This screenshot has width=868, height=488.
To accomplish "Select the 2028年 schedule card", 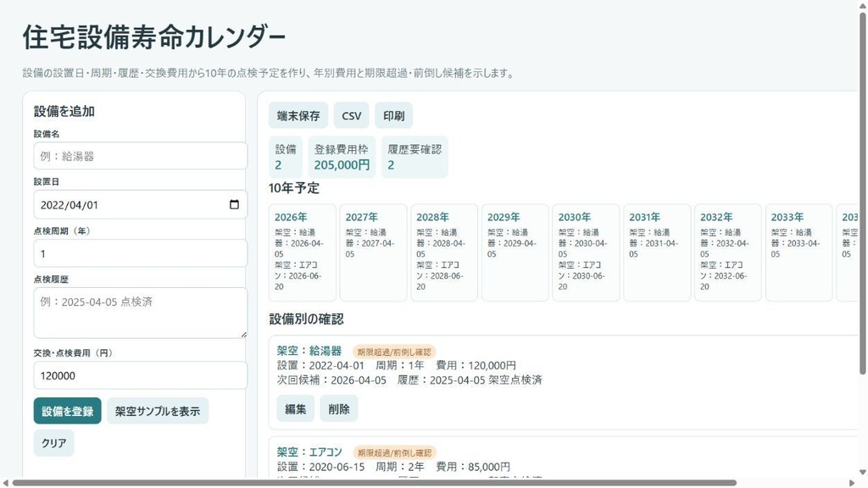I will point(444,252).
